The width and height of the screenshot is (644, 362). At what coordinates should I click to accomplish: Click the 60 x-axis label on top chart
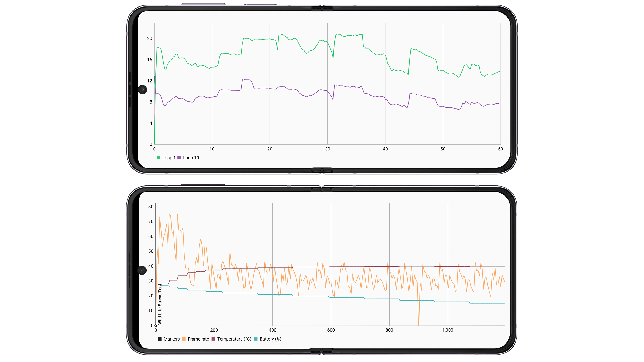500,149
